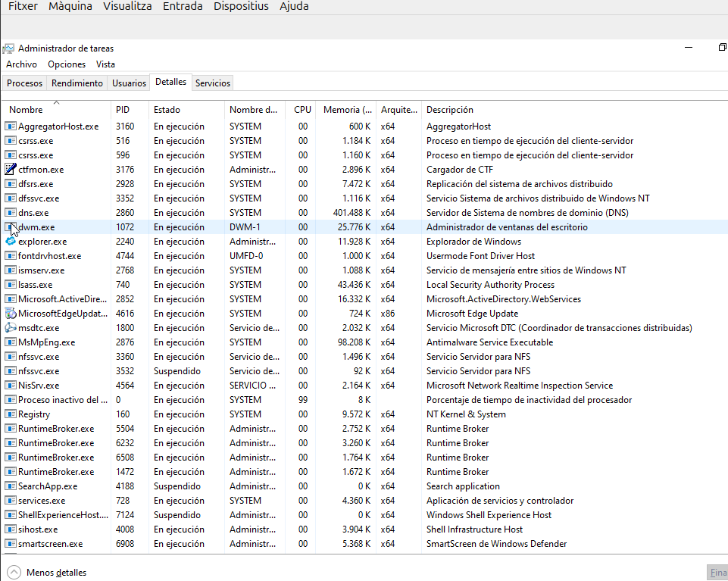
Task: Click the dns.exe process icon
Action: (x=11, y=213)
